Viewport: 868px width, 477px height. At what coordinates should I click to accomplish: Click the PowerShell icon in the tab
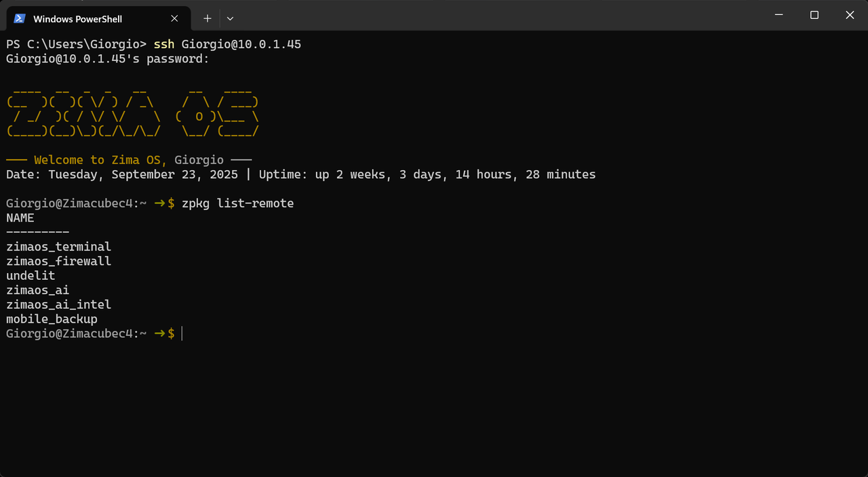[20, 18]
